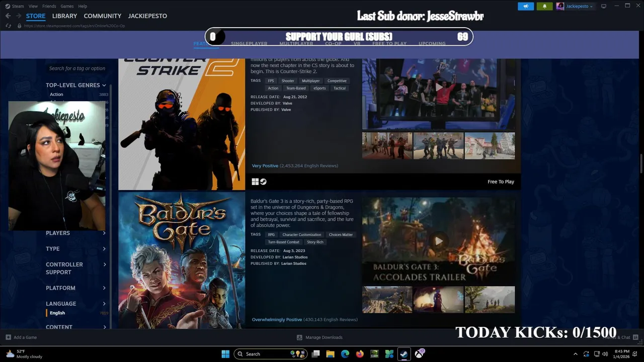Image resolution: width=644 pixels, height=362 pixels.
Task: Go forward with the forward arrow
Action: coord(19,16)
